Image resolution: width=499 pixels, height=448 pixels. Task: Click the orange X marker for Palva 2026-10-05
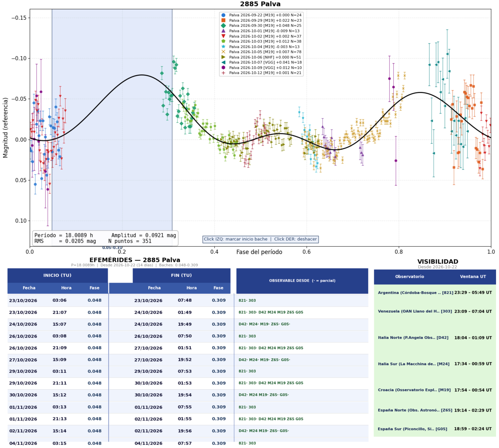coord(223,52)
